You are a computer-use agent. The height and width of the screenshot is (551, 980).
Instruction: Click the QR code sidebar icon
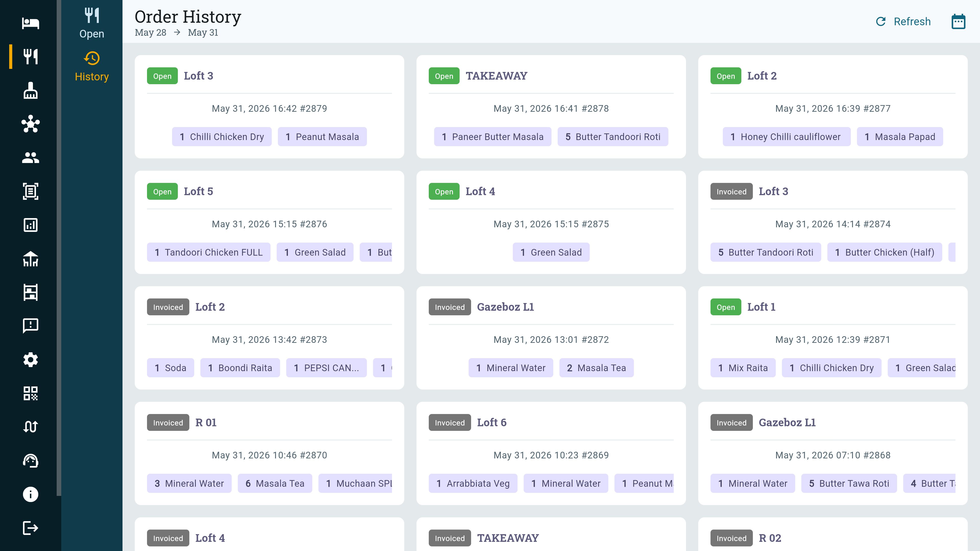pyautogui.click(x=30, y=394)
